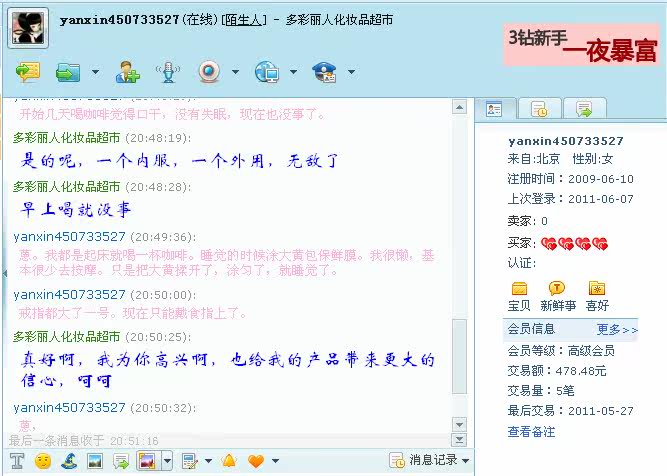Click the 会员信息 section header
The image size is (667, 476).
531,329
